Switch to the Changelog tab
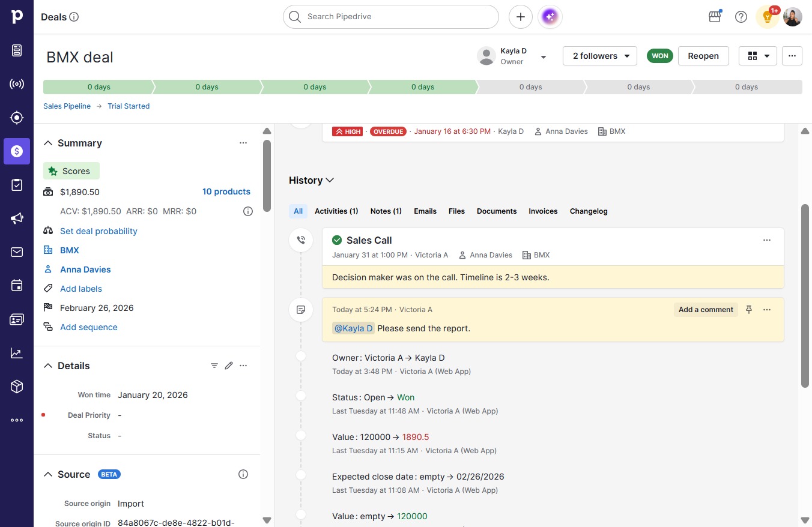Image resolution: width=812 pixels, height=527 pixels. [x=589, y=211]
